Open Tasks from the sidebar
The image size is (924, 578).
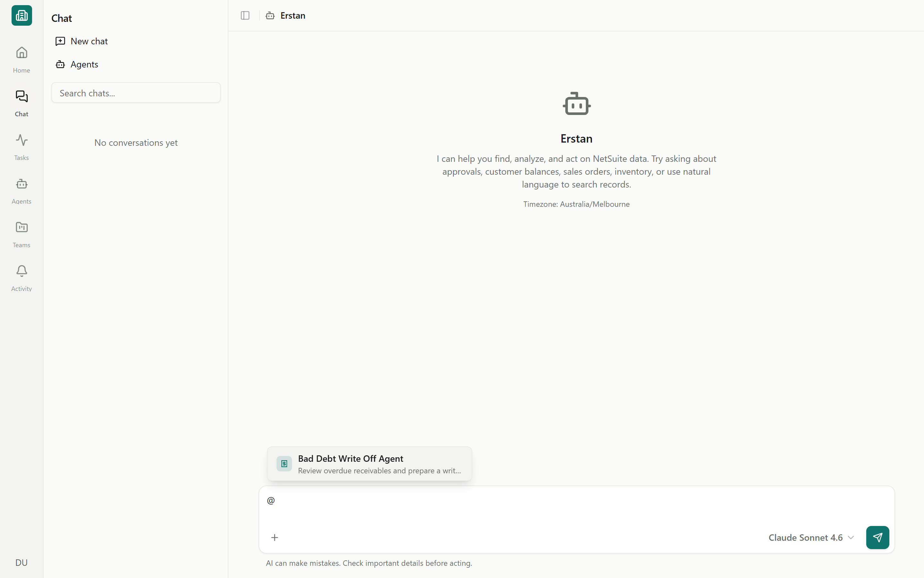click(x=21, y=147)
